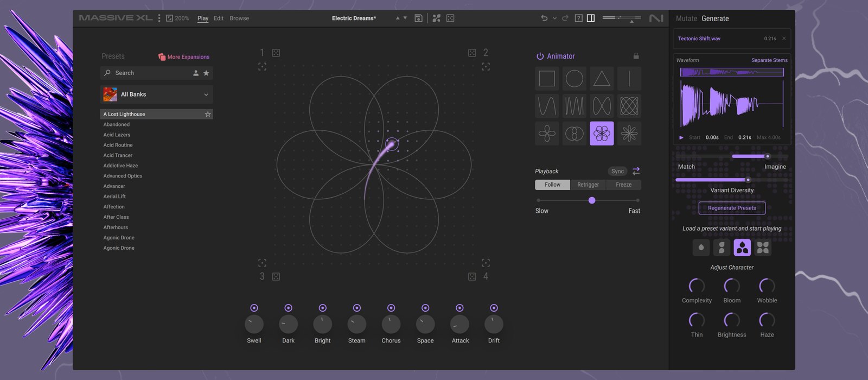868x380 pixels.
Task: Play the waveform sample
Action: 681,137
